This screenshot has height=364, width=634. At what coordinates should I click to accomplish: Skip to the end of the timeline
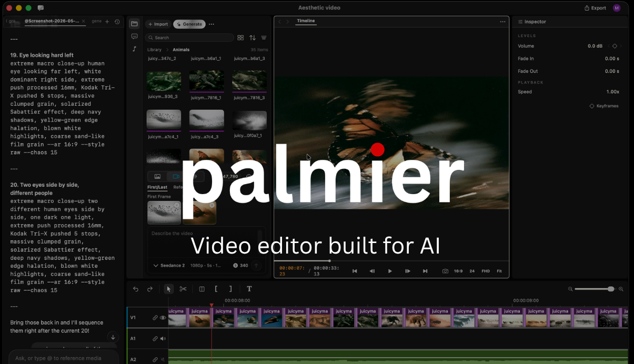click(425, 271)
